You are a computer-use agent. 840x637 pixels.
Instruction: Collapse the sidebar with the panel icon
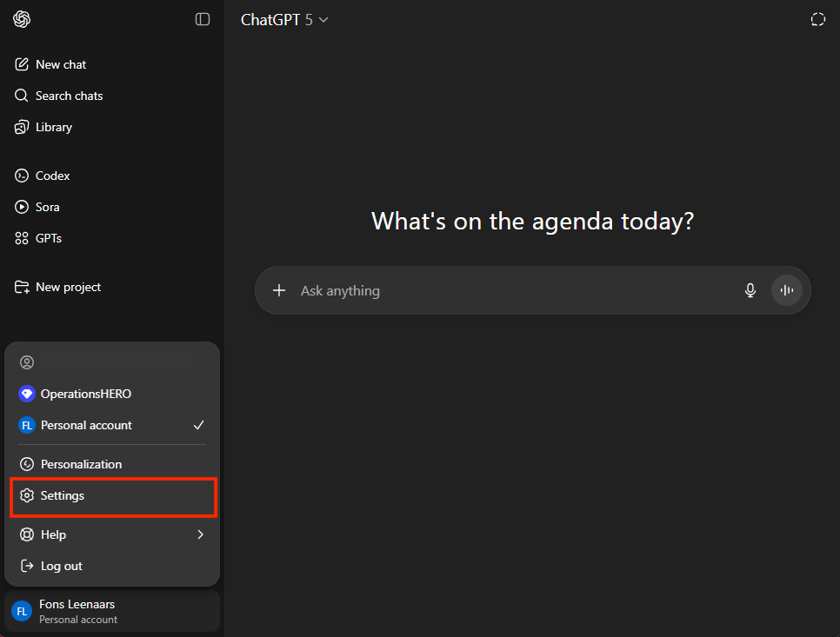pyautogui.click(x=203, y=19)
